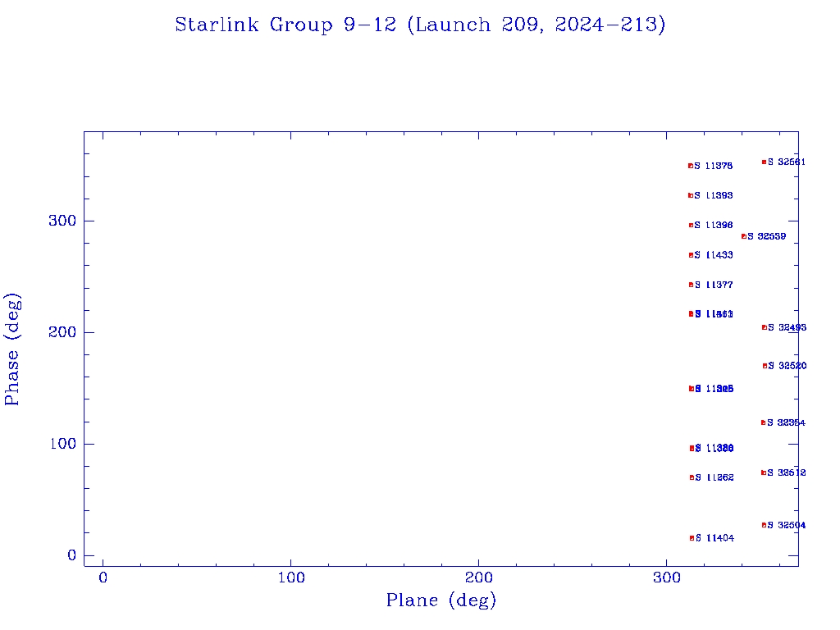
Task: Click the label 'S 32561'
Action: [787, 162]
